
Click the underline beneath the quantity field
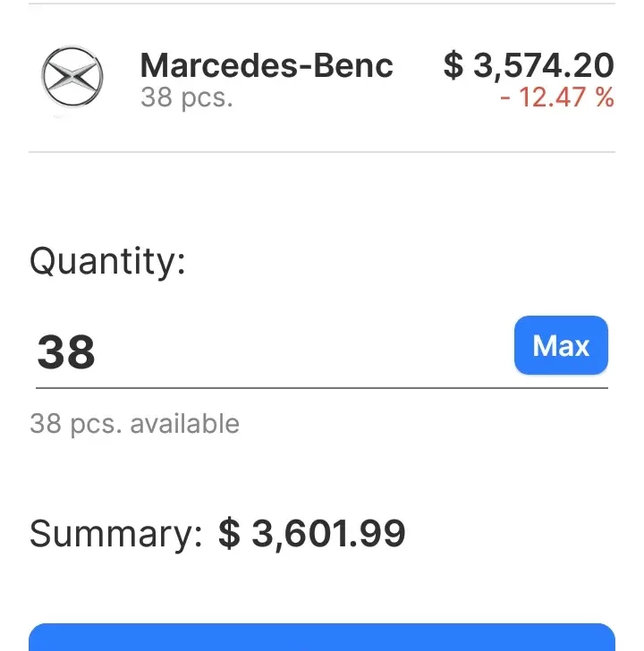(322, 388)
